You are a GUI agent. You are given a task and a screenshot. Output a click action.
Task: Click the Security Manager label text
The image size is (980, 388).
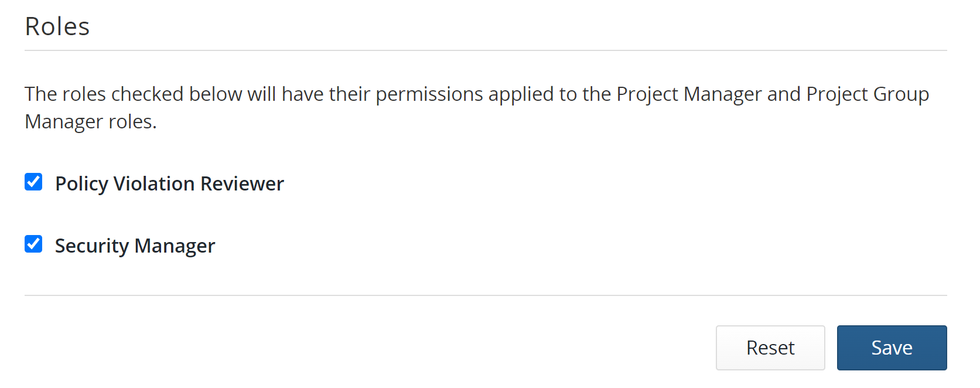tap(135, 246)
